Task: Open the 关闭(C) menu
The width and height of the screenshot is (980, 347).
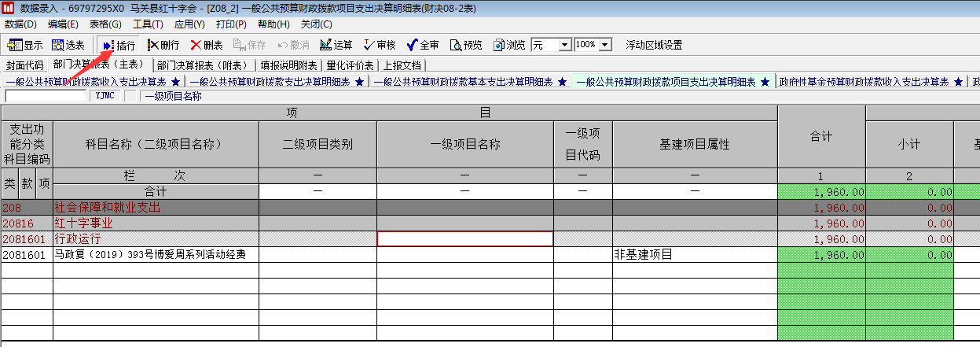Action: [316, 24]
